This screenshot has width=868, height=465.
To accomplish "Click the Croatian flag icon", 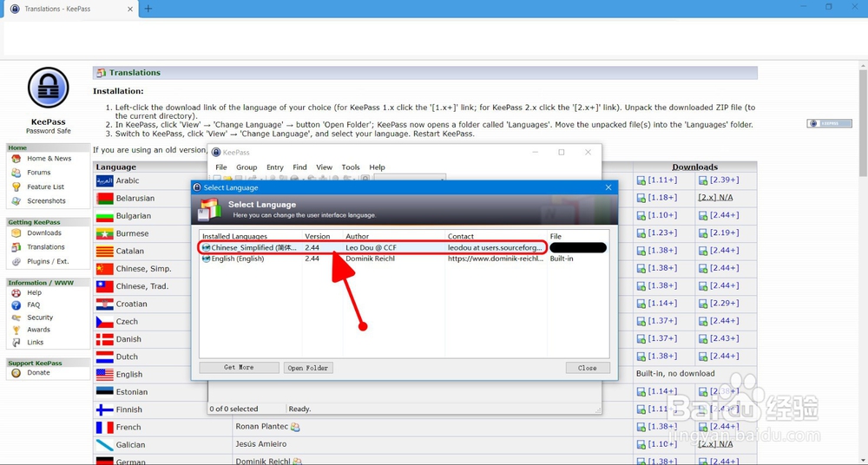I will (105, 304).
